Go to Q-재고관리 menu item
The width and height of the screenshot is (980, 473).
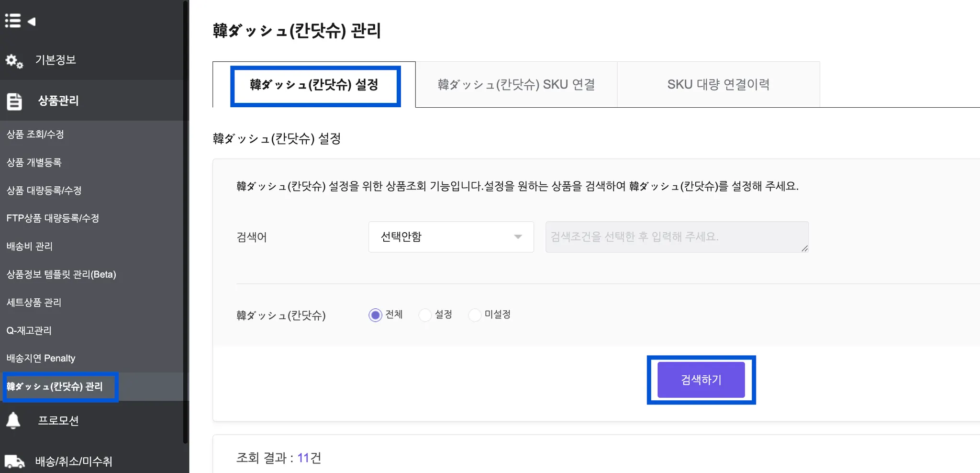[29, 330]
